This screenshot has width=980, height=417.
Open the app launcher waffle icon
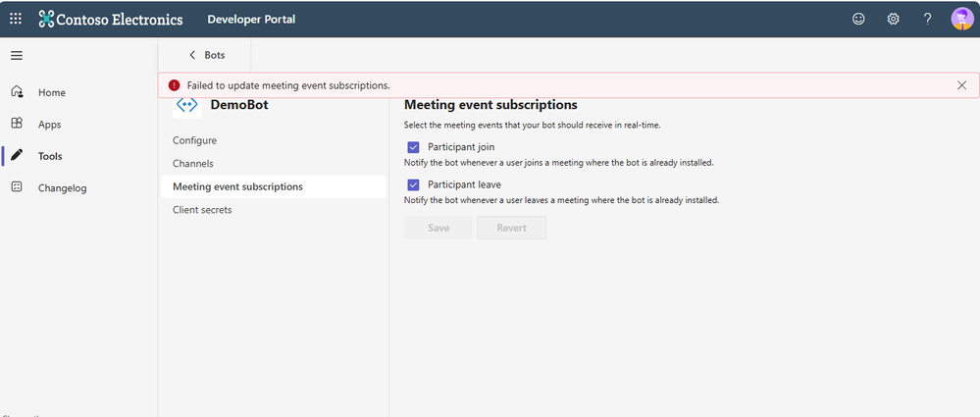pyautogui.click(x=16, y=19)
